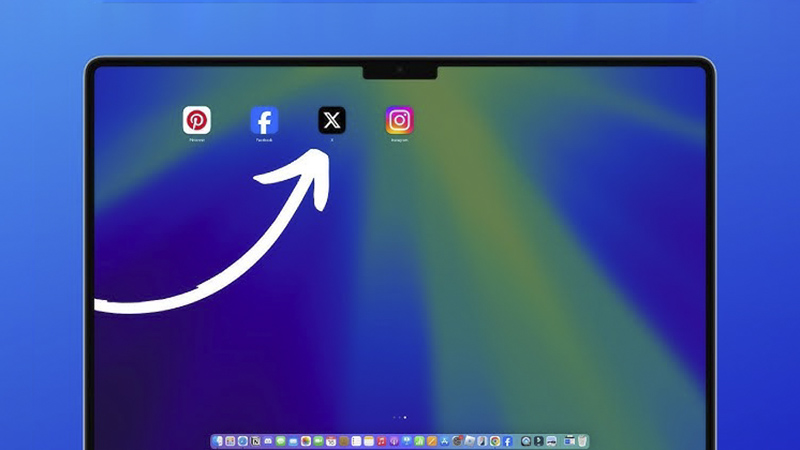The height and width of the screenshot is (450, 800).
Task: Click the Launchpad icon in the Dock
Action: [230, 441]
